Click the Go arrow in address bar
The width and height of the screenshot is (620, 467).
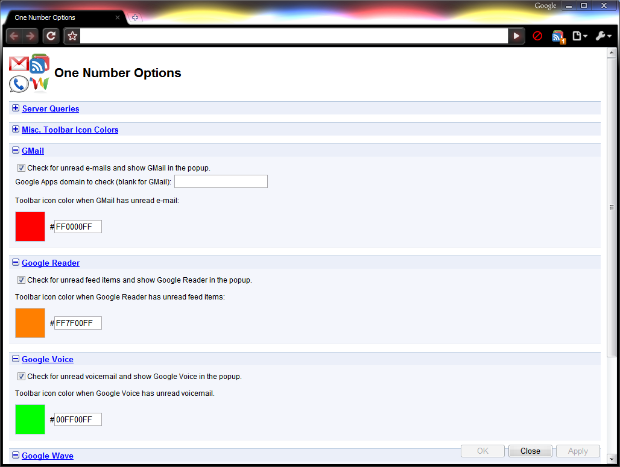pos(516,36)
